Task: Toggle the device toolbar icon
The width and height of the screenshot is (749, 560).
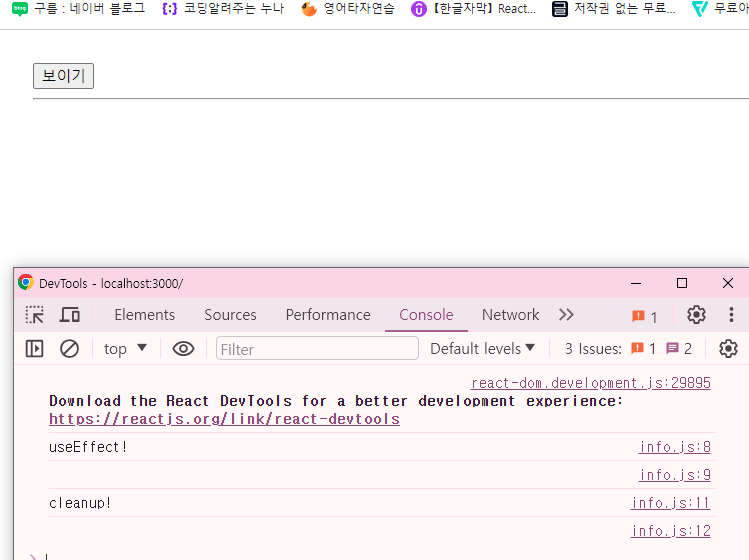Action: click(x=70, y=315)
